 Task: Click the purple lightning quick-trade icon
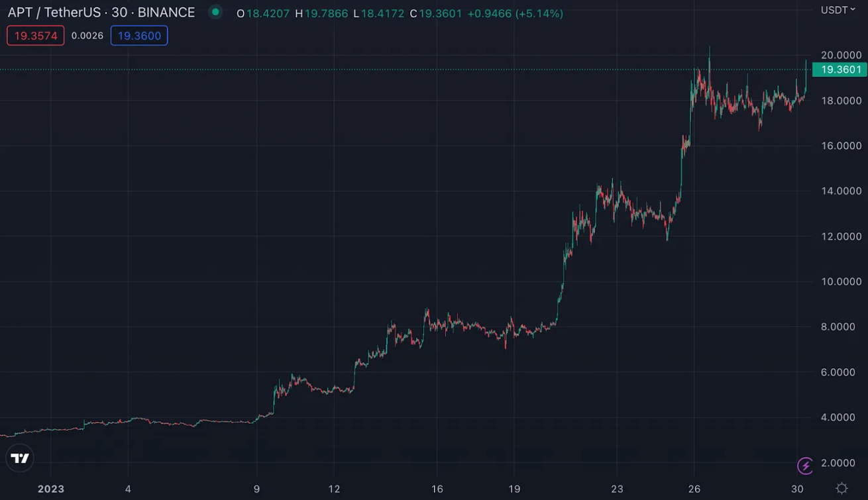click(804, 466)
